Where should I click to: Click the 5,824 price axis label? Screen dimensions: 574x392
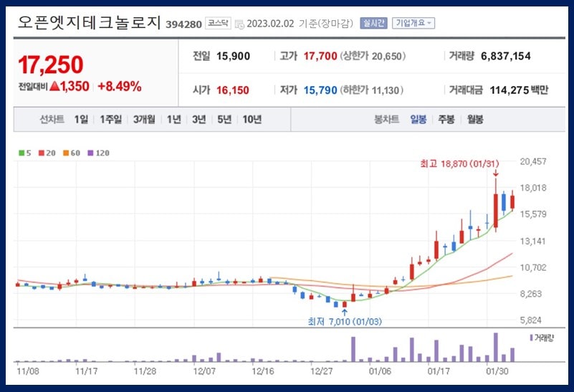531,320
